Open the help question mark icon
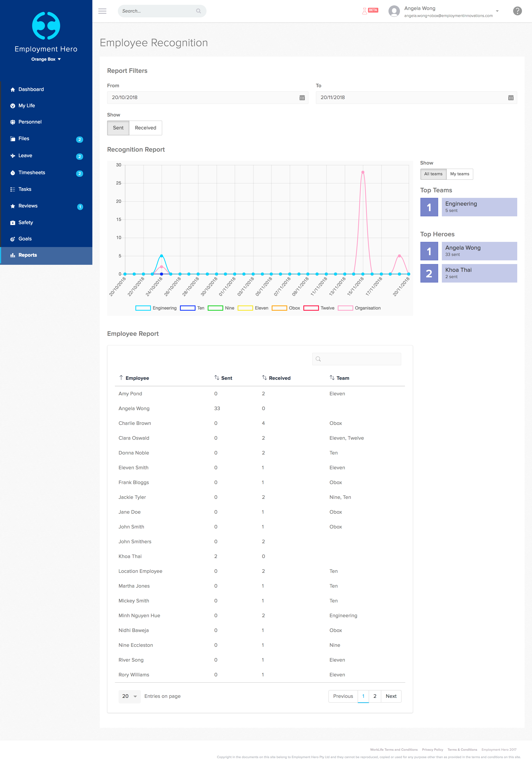Screen dimensions: 532x767 pyautogui.click(x=517, y=11)
